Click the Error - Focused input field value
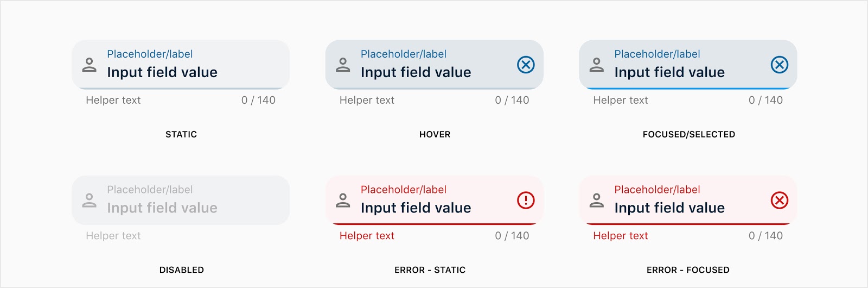 [669, 208]
